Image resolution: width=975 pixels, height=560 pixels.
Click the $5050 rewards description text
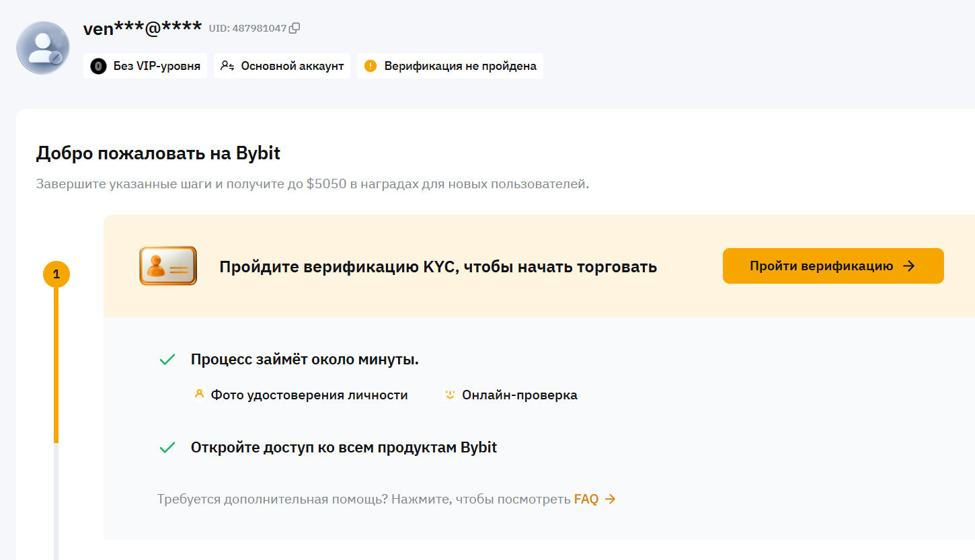pyautogui.click(x=313, y=184)
